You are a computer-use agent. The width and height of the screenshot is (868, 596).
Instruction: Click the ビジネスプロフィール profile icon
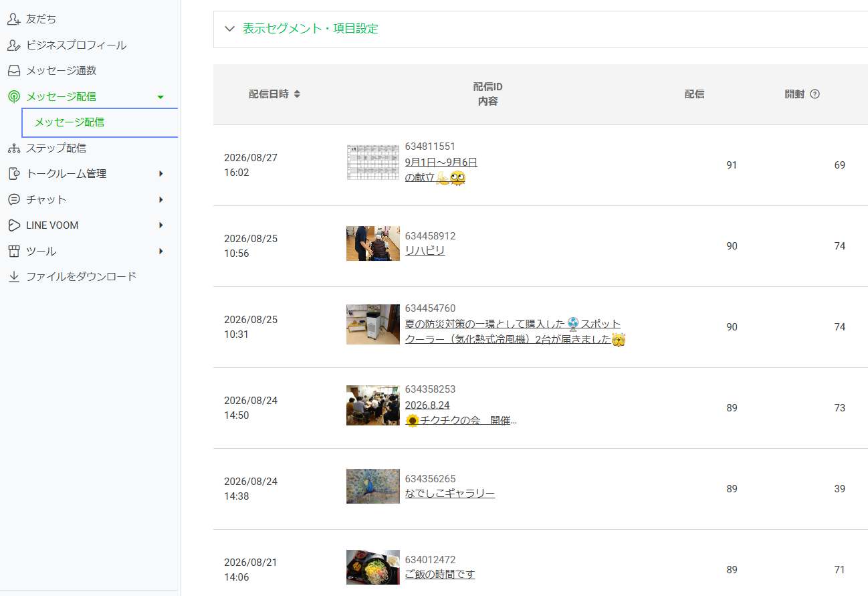coord(13,45)
